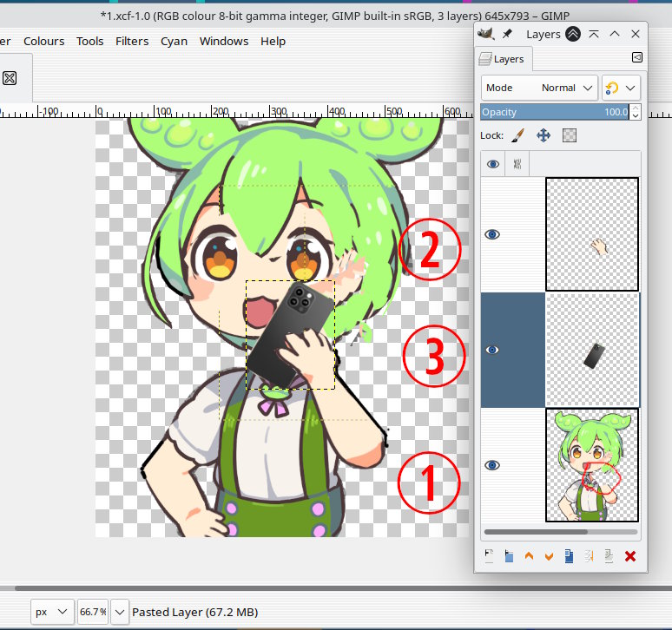Hide the top hand layer via its eye
The image size is (672, 630).
click(492, 234)
